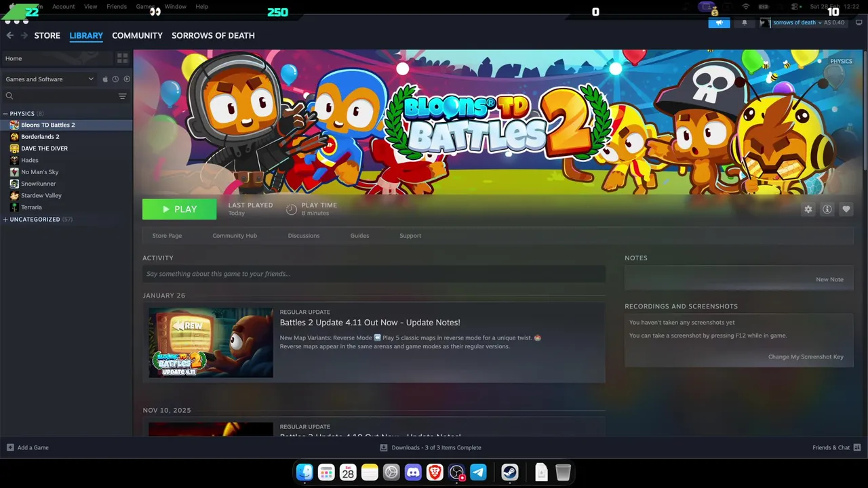Viewport: 868px width, 488px height.
Task: Open Friends & Chat
Action: pos(836,447)
